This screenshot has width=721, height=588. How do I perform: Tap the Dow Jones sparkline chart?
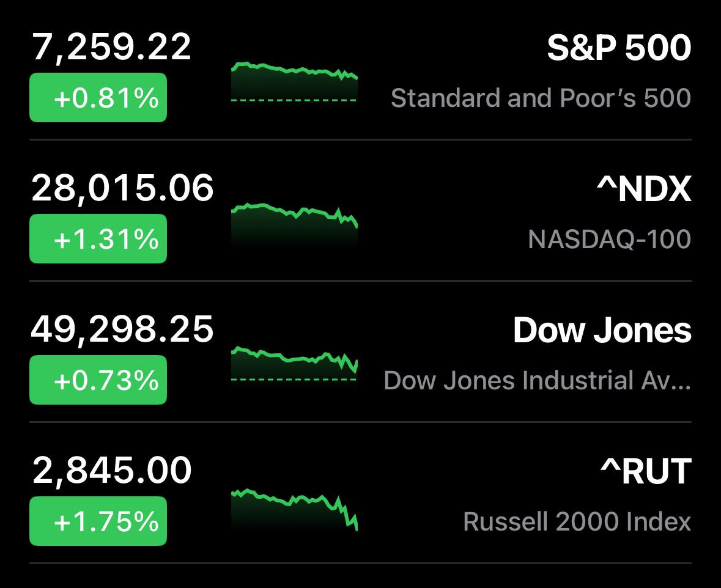tap(294, 364)
